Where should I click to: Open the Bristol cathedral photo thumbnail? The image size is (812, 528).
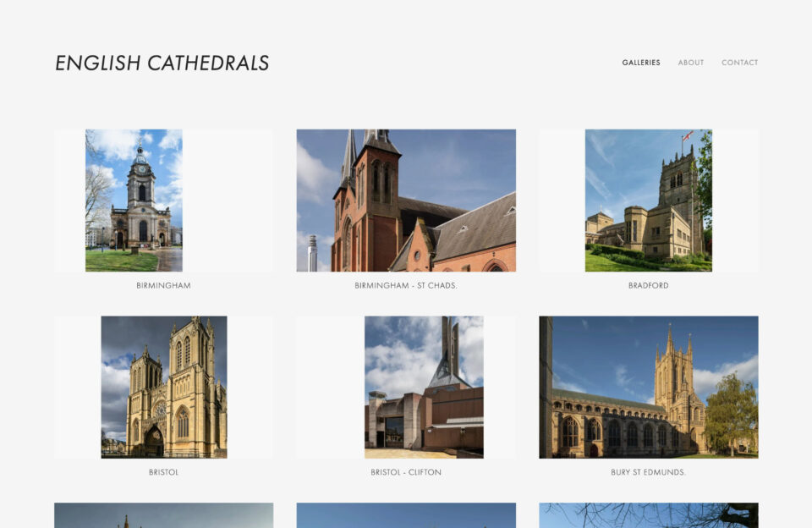pos(163,387)
